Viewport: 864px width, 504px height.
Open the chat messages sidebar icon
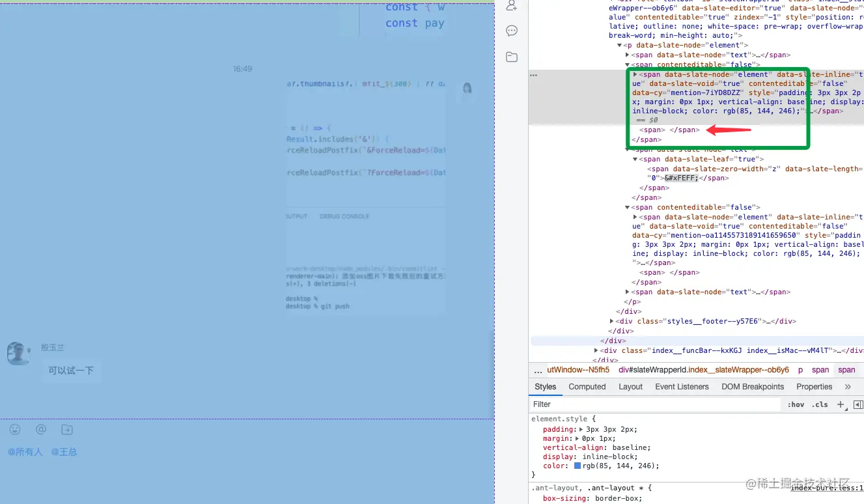512,31
